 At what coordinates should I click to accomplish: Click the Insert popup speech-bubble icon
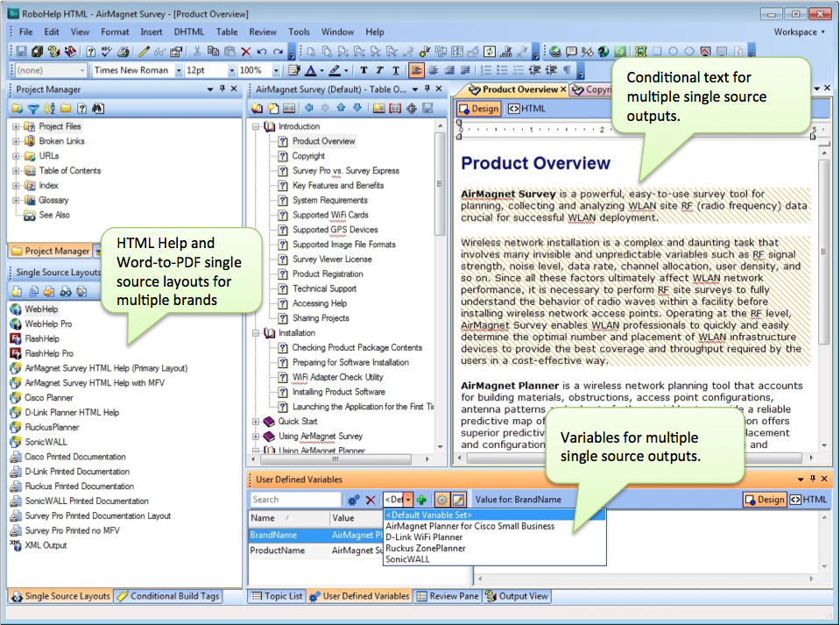[x=572, y=52]
